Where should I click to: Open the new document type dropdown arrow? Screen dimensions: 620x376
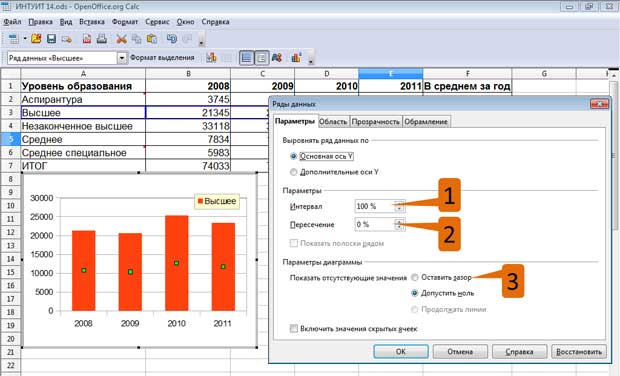(x=25, y=39)
